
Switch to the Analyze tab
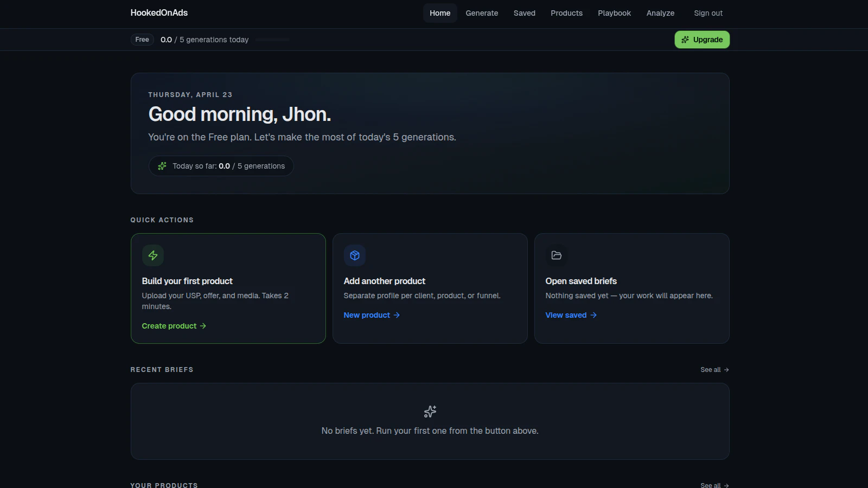click(660, 13)
